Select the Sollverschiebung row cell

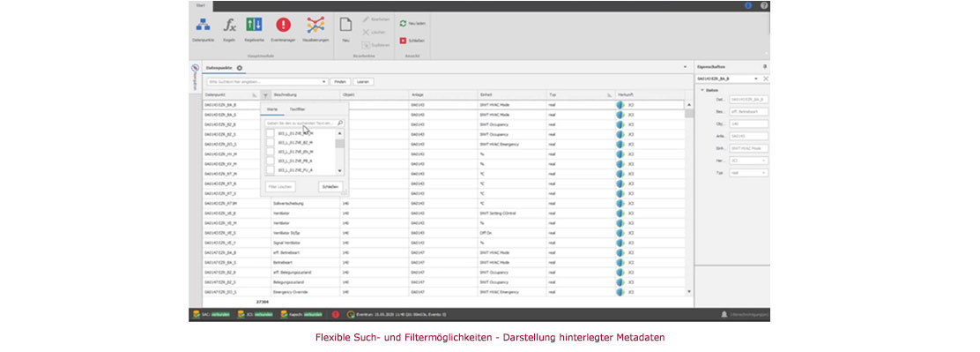pyautogui.click(x=306, y=203)
